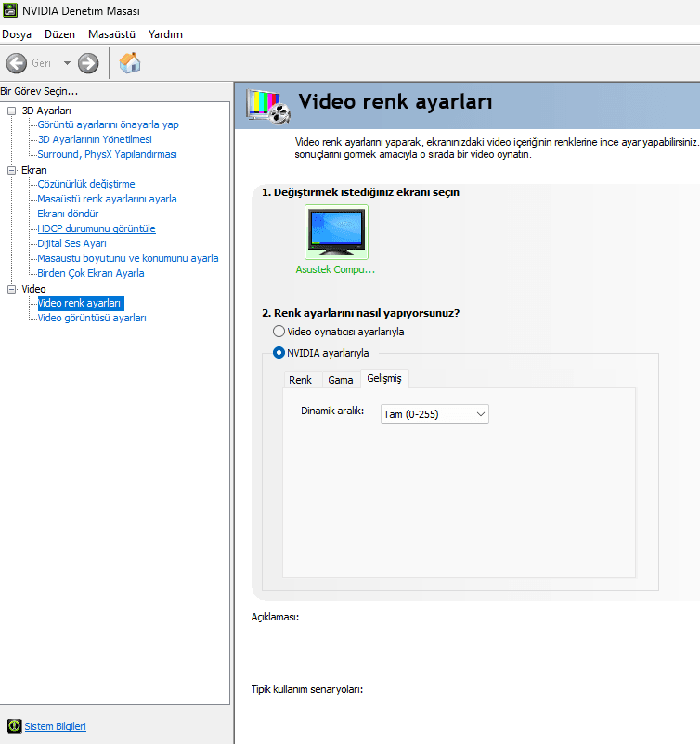Screen dimensions: 700x744
Task: Switch to the Gelişmiş tab
Action: 384,379
